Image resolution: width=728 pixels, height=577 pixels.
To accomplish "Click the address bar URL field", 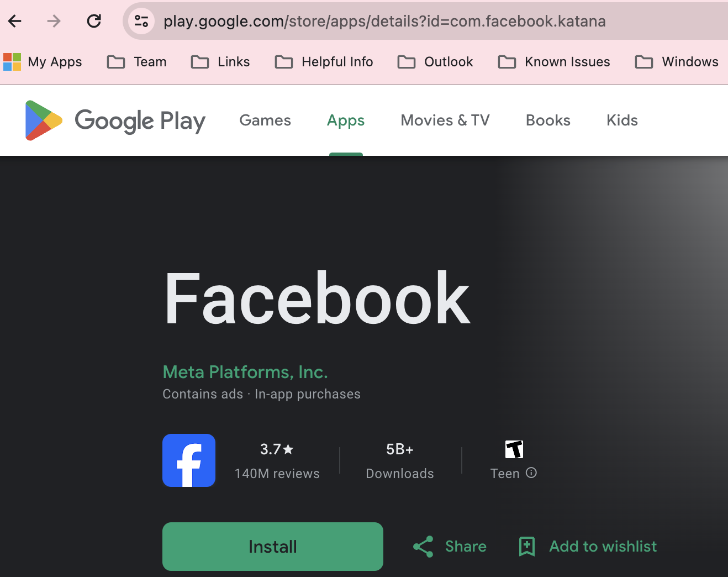I will (x=384, y=22).
